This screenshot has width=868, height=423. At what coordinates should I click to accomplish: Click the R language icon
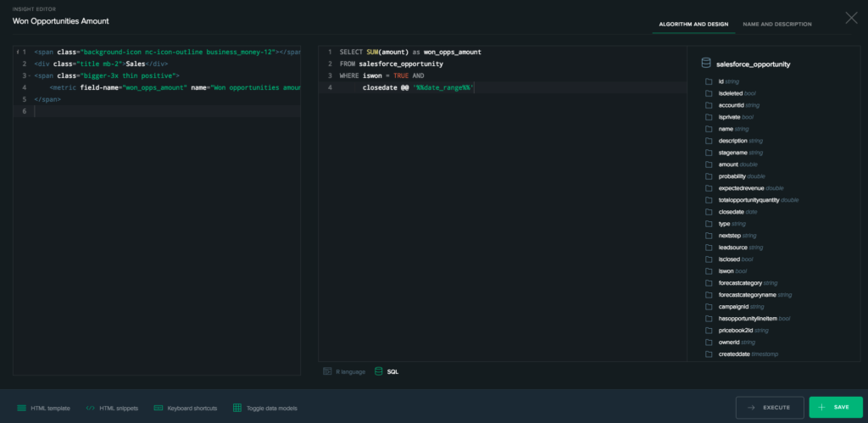point(327,371)
